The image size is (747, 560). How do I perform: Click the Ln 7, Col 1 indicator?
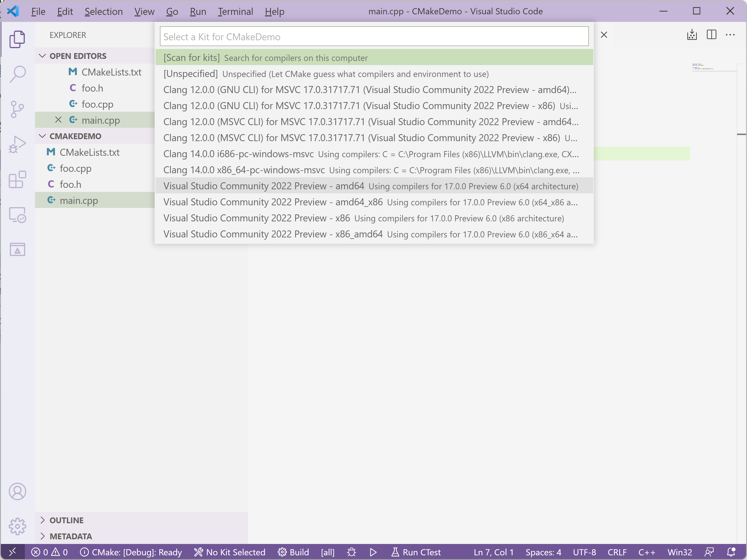click(x=493, y=552)
